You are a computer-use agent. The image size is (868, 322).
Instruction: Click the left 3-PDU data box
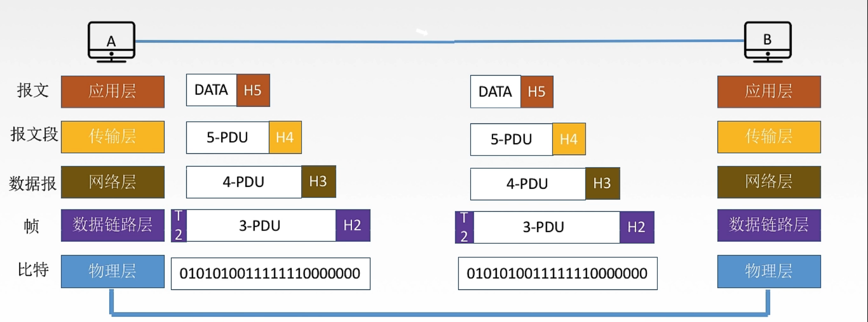click(260, 225)
